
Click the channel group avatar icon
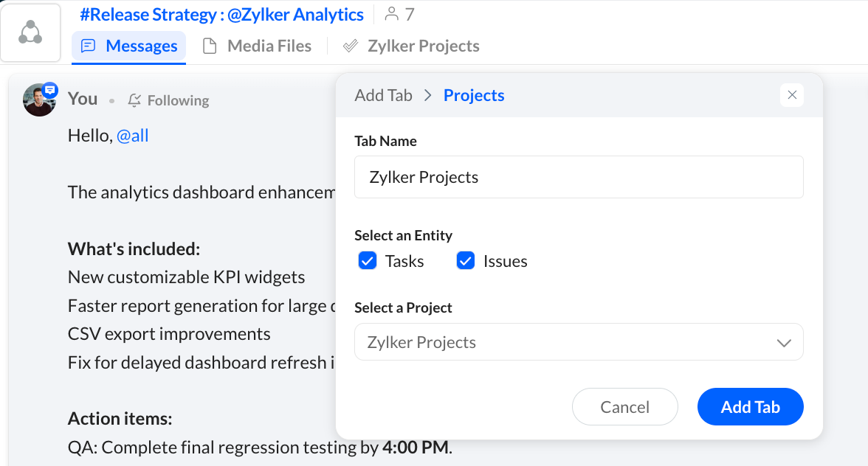click(x=30, y=32)
